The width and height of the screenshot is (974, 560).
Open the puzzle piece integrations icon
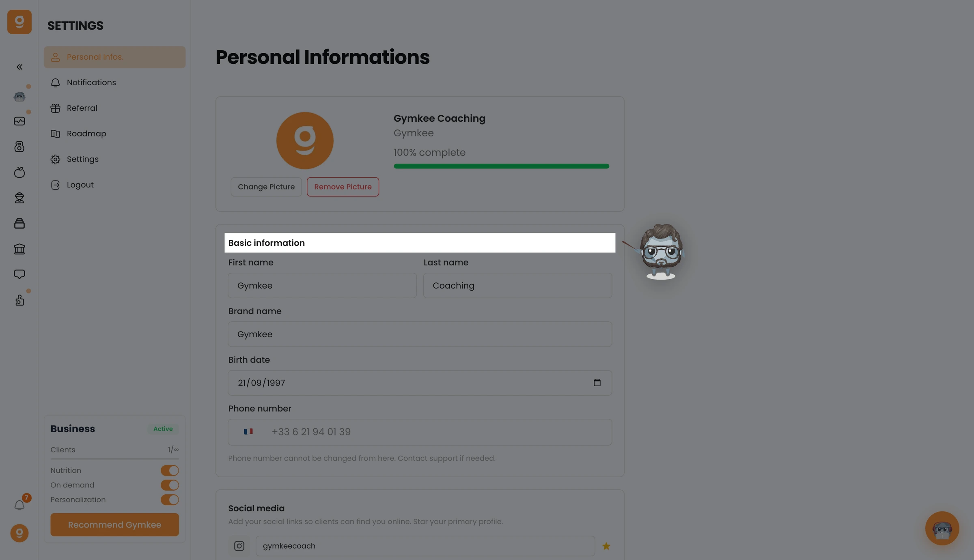coord(19,300)
